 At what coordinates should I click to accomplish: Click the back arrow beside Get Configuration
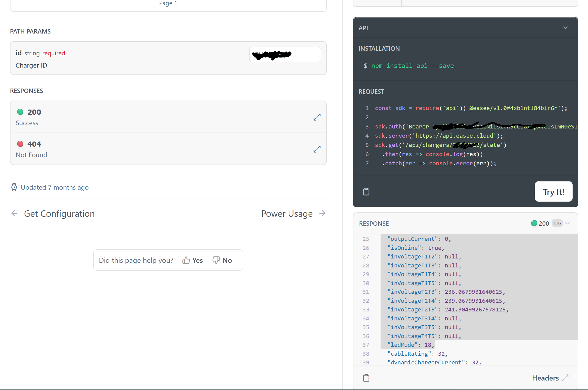[14, 213]
